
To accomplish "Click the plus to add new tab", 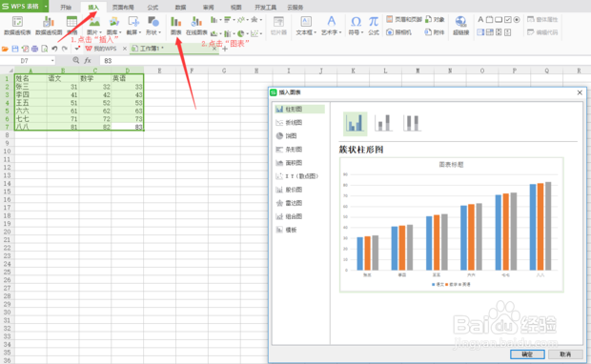I will point(225,49).
